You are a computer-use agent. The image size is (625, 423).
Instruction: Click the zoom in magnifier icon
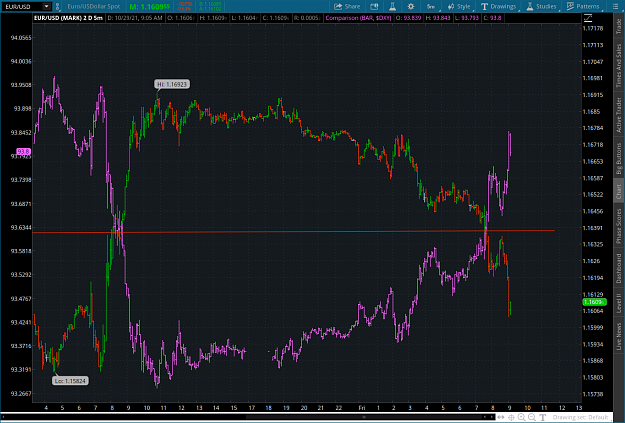[521, 417]
